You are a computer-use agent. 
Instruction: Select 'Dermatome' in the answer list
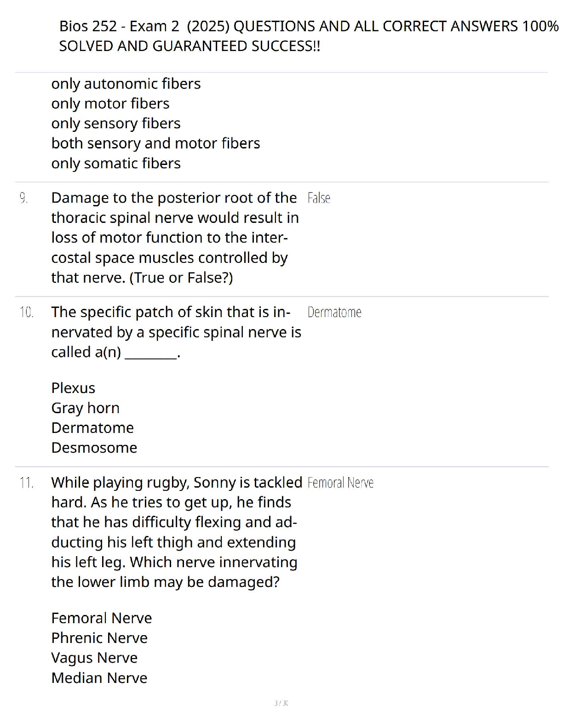pyautogui.click(x=92, y=427)
